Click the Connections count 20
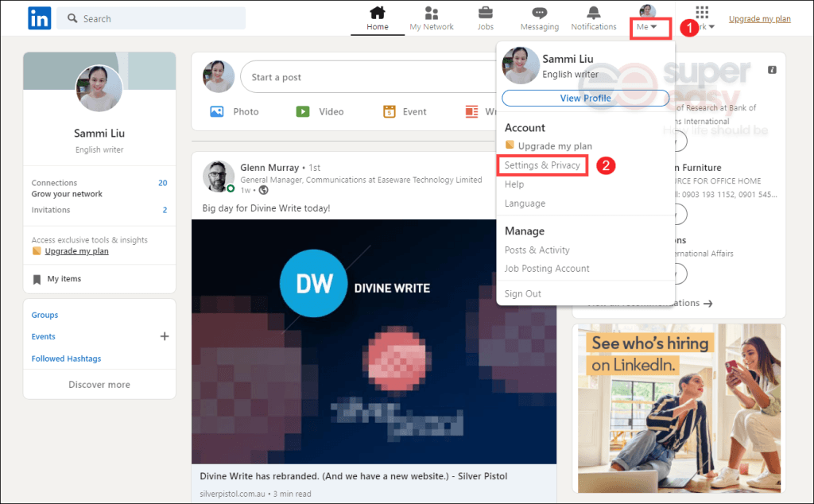The image size is (814, 504). pyautogui.click(x=162, y=183)
